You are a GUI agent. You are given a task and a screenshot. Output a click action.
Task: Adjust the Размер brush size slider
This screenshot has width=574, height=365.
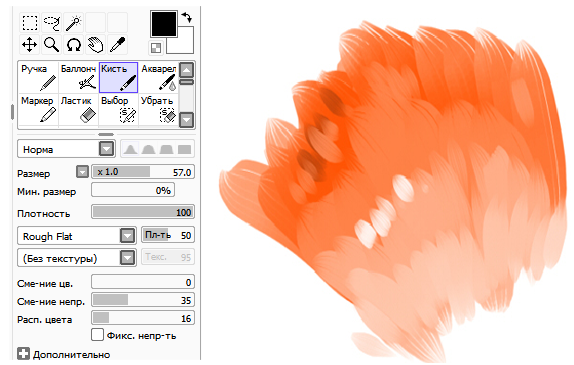[143, 172]
